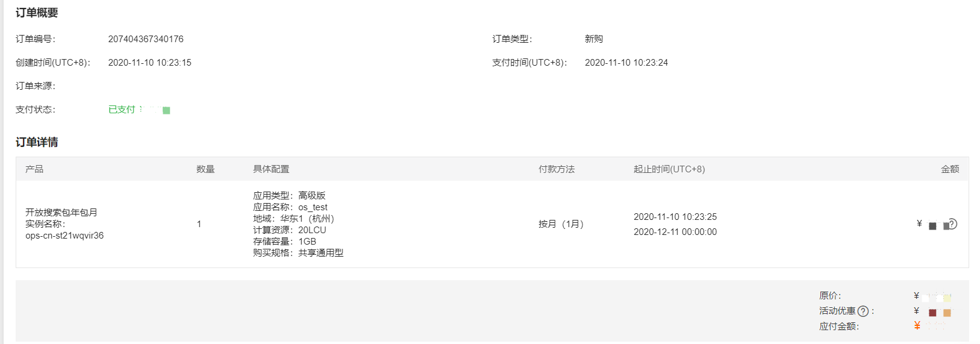Viewport: 980px width, 344px height.
Task: Click the 数量 column header
Action: [x=205, y=169]
